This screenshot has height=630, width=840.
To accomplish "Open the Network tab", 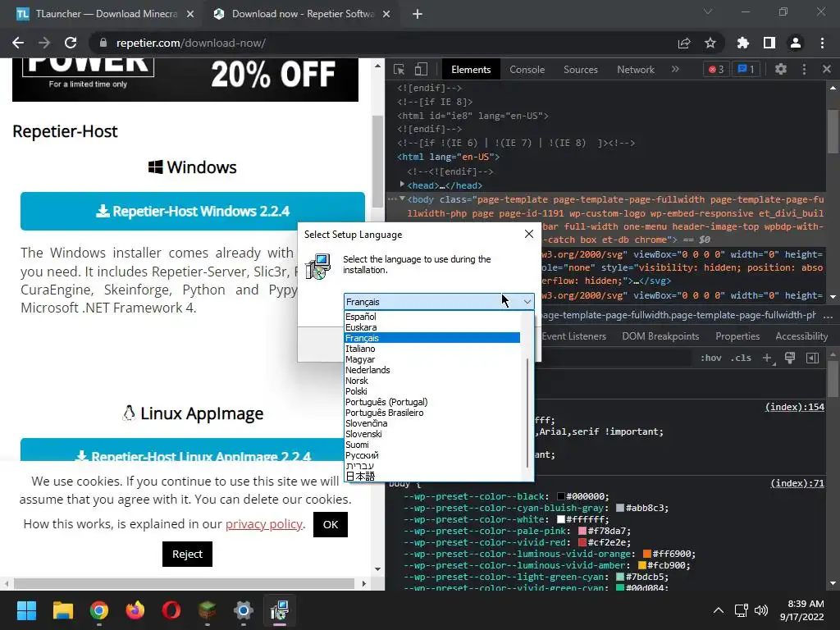I will tap(636, 70).
